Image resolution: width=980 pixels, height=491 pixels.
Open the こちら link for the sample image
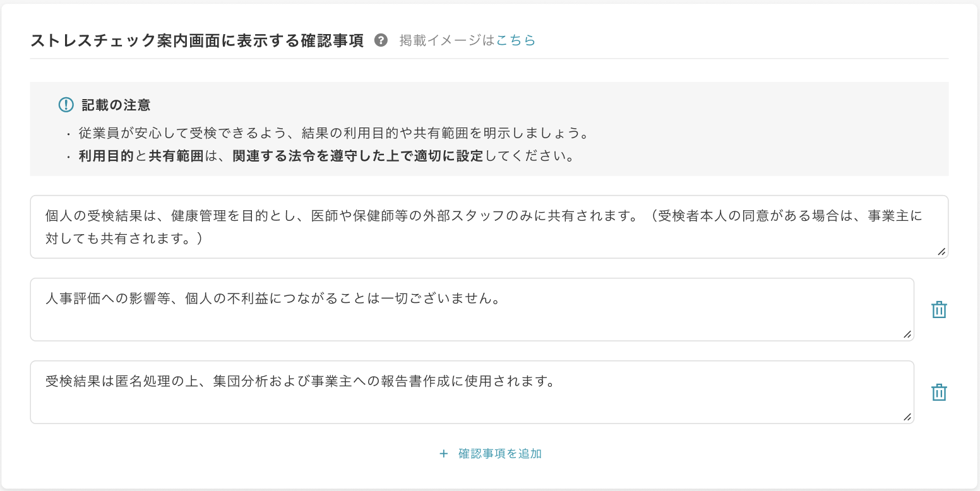click(517, 40)
